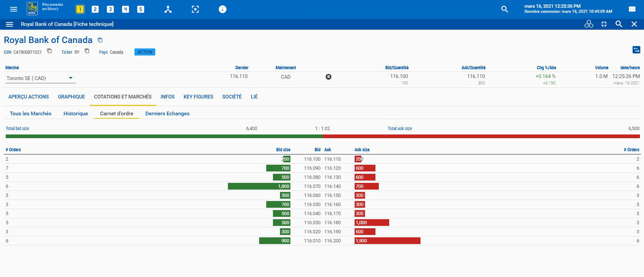The image size is (644, 277).
Task: Click the Ask size column header
Action: pos(362,150)
